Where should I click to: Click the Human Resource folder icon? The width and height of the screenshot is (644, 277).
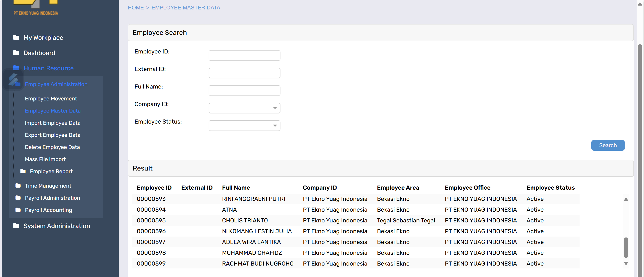(x=16, y=68)
